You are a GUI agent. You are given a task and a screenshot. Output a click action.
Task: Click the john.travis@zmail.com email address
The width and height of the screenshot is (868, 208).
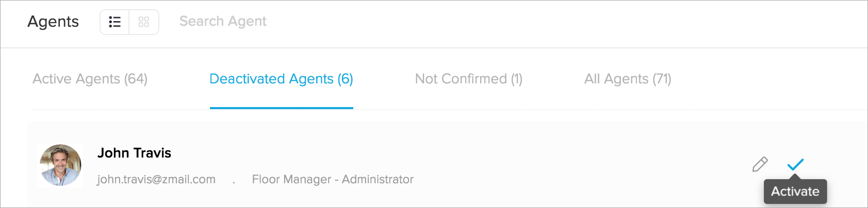pyautogui.click(x=156, y=179)
